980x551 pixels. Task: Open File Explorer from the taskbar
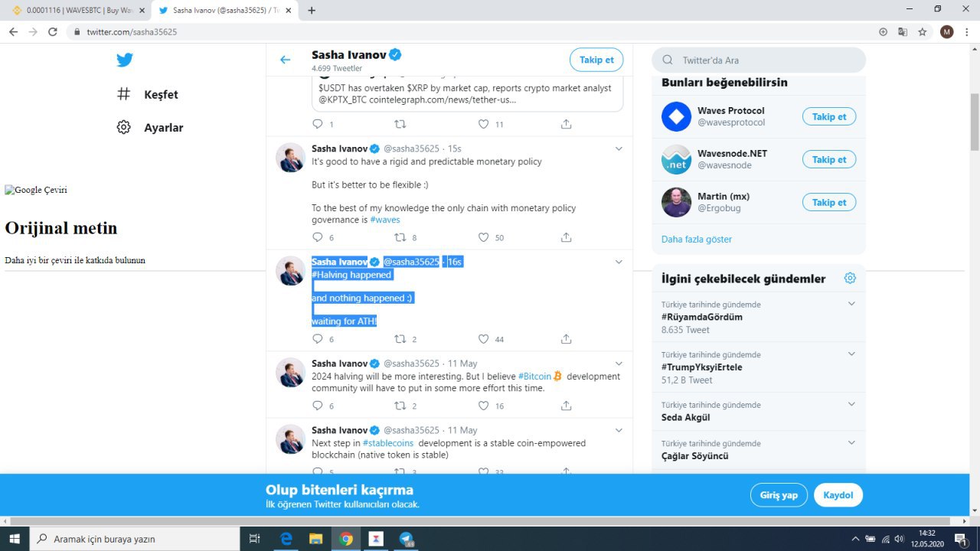pyautogui.click(x=315, y=539)
